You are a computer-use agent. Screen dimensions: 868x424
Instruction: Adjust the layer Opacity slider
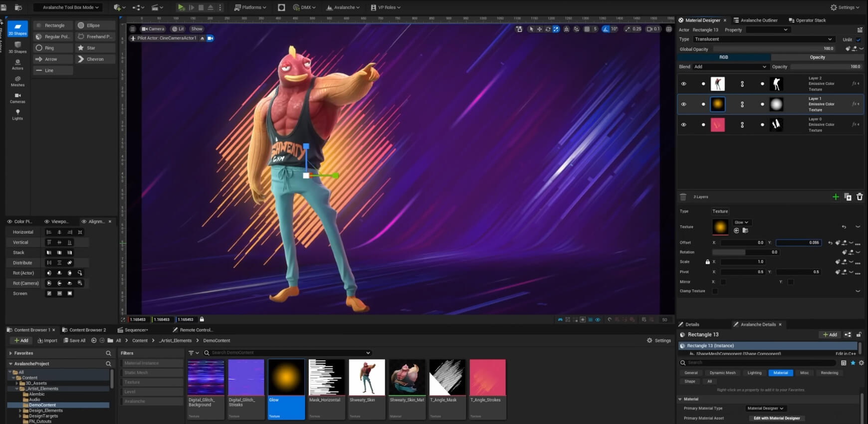[827, 67]
